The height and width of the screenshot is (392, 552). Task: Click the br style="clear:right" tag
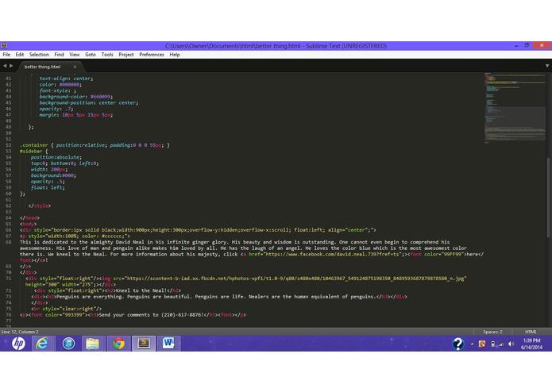(67, 309)
